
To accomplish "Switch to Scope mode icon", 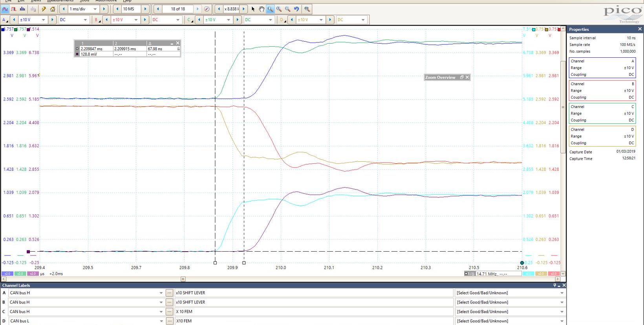I will pos(5,9).
